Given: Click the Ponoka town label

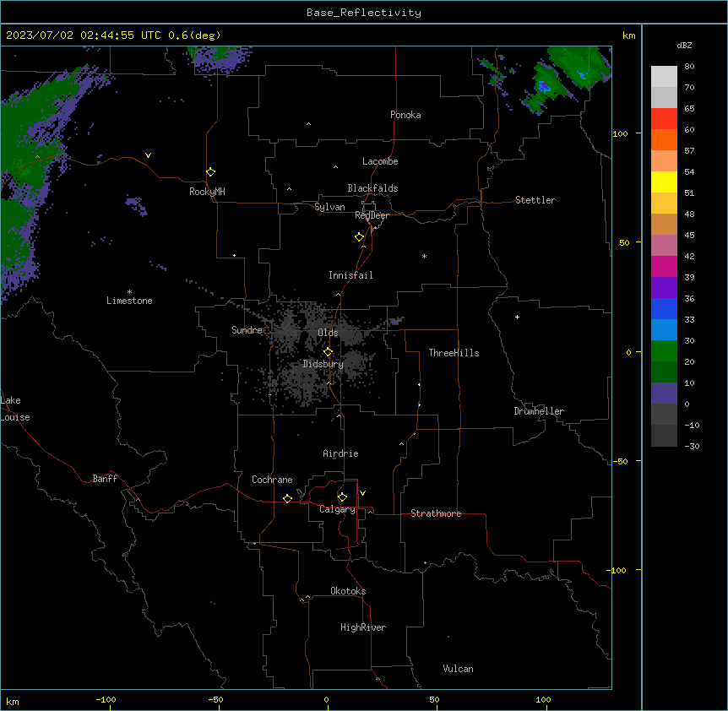Looking at the screenshot, I should click(405, 115).
